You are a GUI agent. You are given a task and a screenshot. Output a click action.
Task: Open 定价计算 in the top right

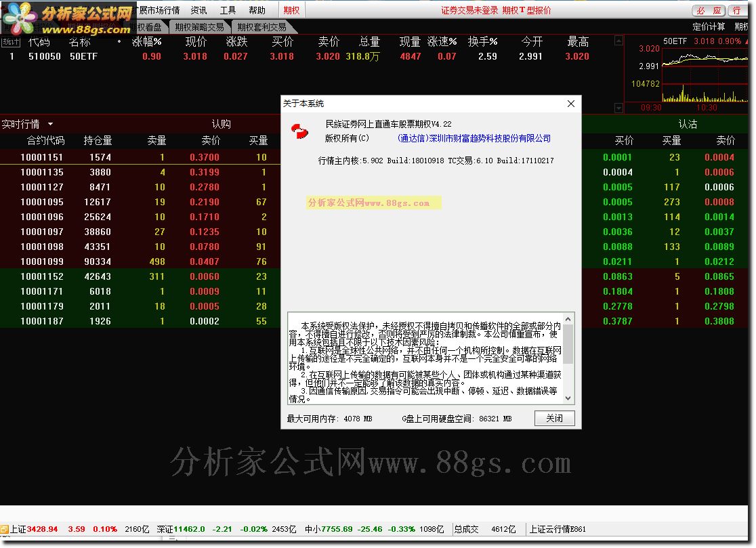click(709, 26)
